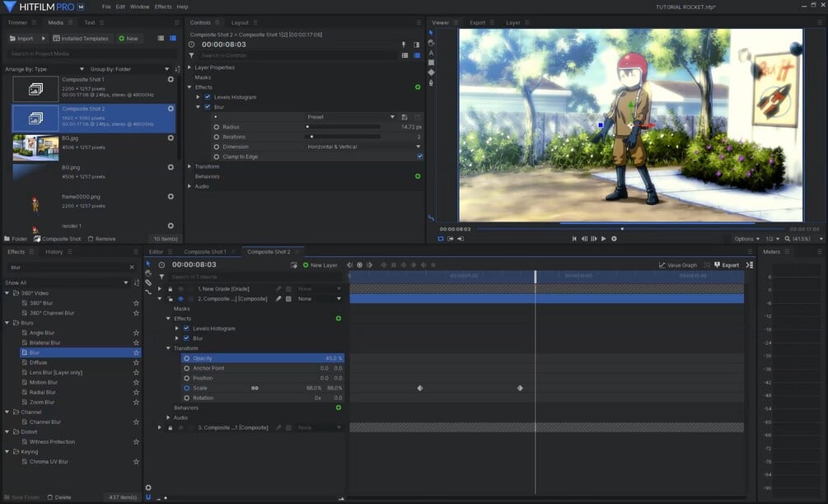Switch to Composite Shot 1 timeline tab
The height and width of the screenshot is (504, 828).
coord(205,252)
